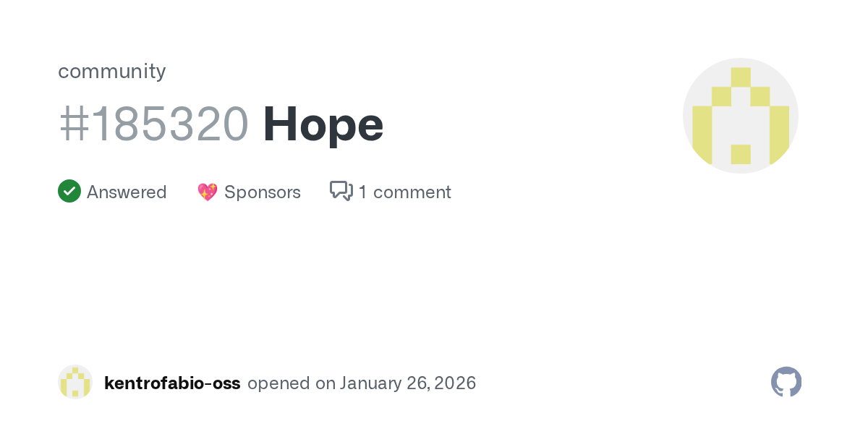Click the Answered status label

(127, 192)
